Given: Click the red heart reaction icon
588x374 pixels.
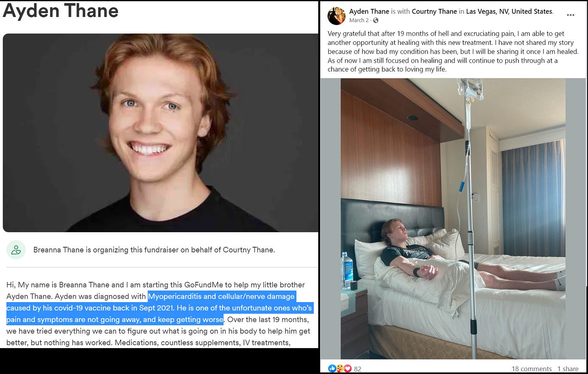Looking at the screenshot, I should tap(348, 368).
